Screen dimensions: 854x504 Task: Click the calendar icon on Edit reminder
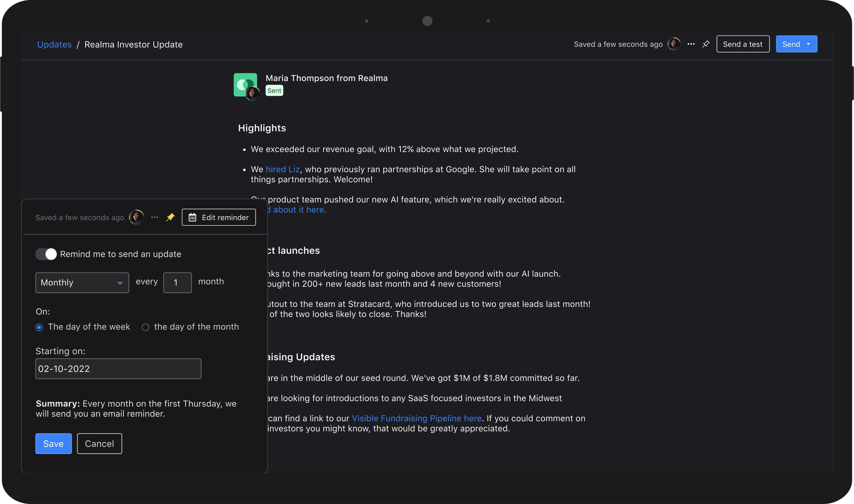(x=192, y=217)
